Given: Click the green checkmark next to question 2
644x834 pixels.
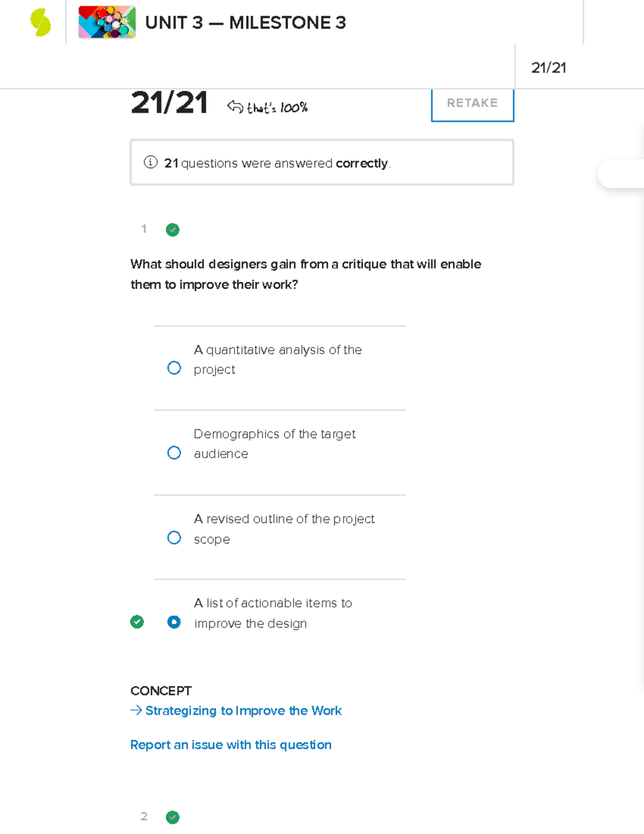Looking at the screenshot, I should point(172,817).
